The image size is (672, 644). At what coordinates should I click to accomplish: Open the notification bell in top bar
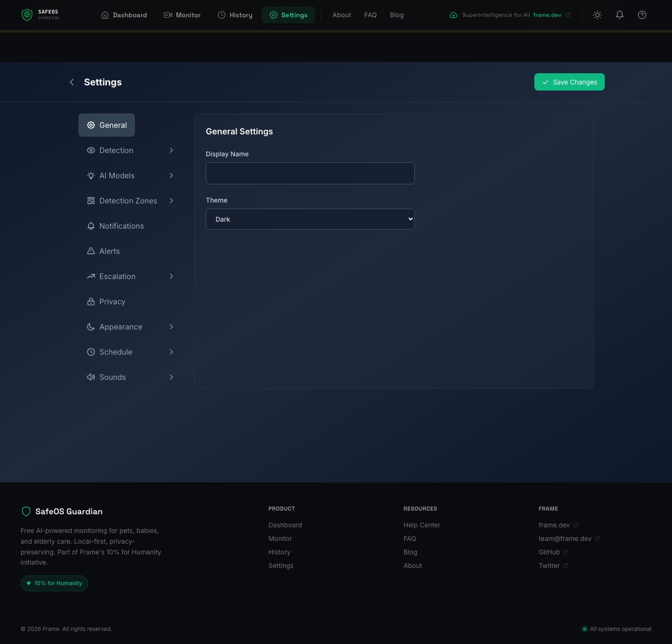click(x=619, y=14)
